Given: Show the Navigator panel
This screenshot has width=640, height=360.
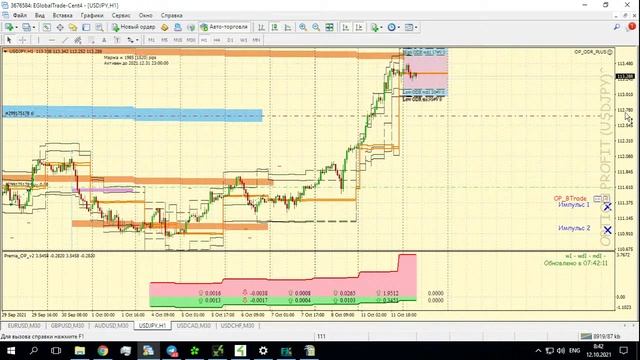Looking at the screenshot, I should (73, 27).
